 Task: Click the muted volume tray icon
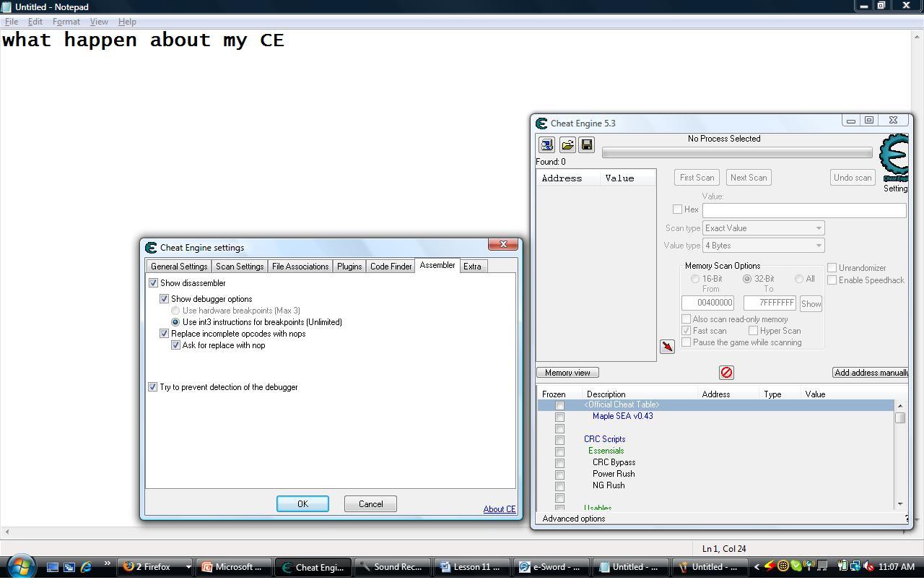(x=868, y=567)
